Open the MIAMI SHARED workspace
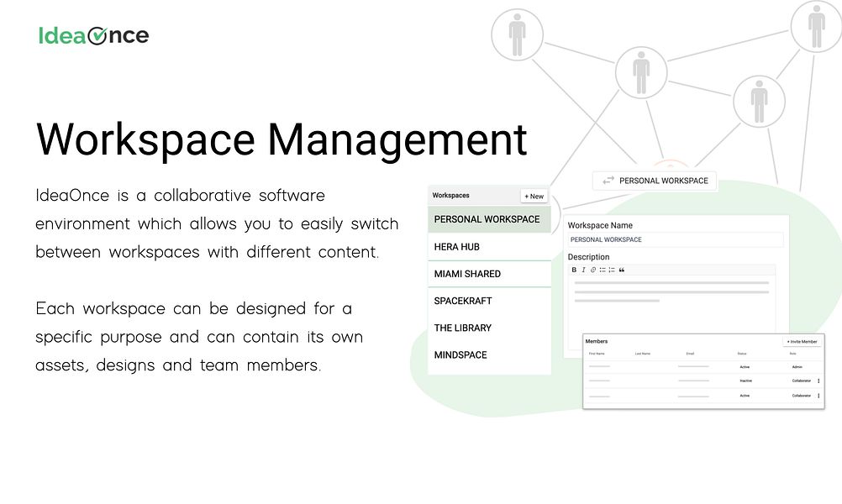The height and width of the screenshot is (504, 842). coord(489,274)
